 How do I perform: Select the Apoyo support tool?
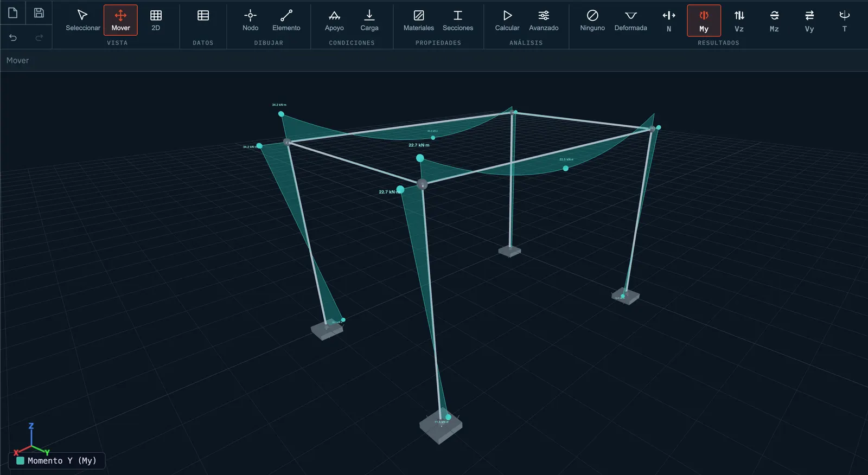[334, 20]
